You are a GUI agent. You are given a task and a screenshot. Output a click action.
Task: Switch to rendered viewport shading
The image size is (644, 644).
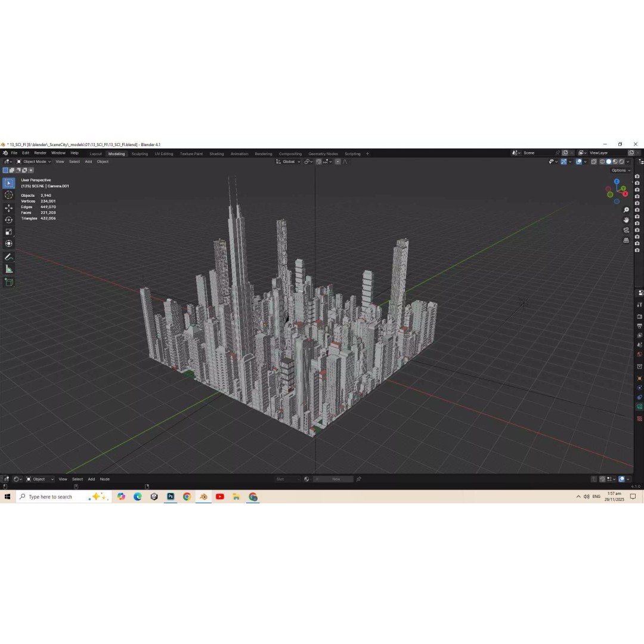(621, 162)
